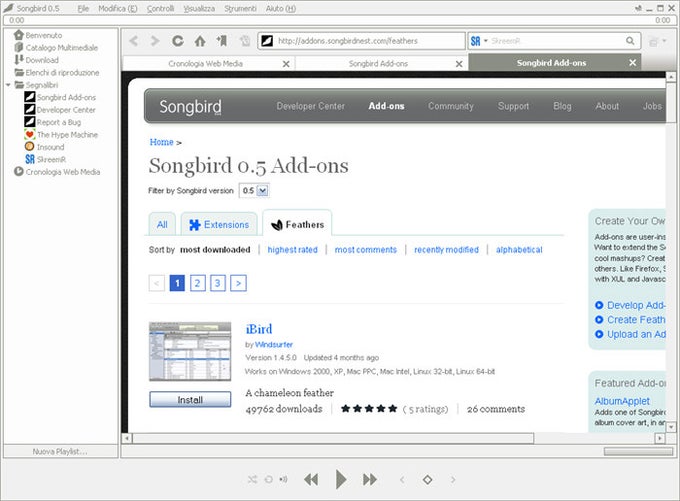Click the Home breadcrumb link
The height and width of the screenshot is (501, 680).
[161, 142]
